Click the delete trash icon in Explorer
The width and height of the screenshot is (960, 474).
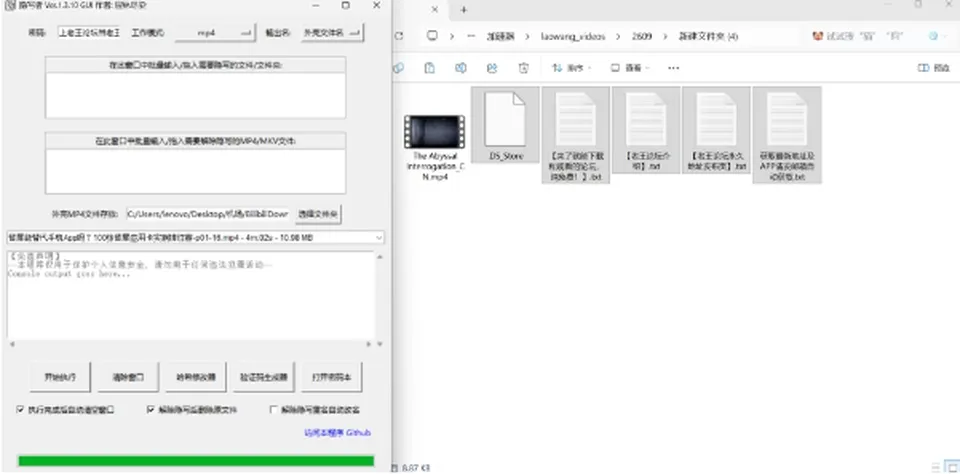pos(523,68)
